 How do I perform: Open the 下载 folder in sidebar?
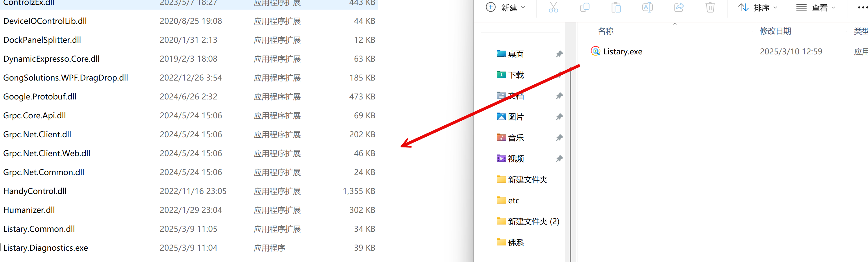(x=515, y=75)
